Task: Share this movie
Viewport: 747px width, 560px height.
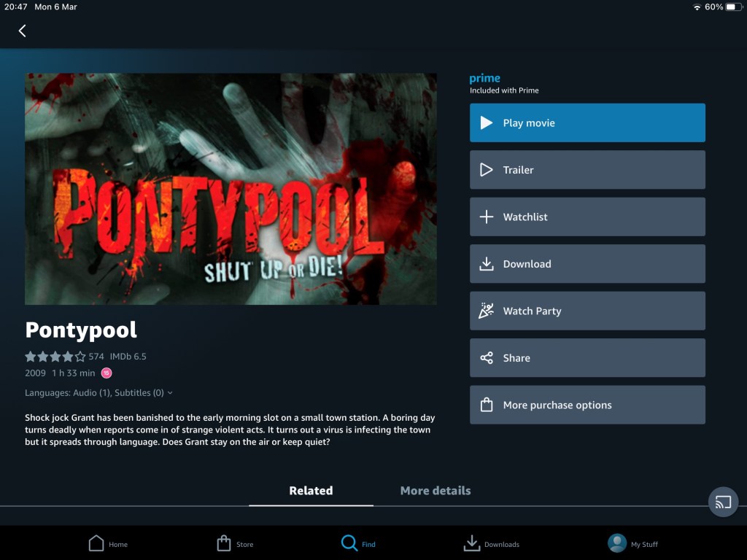Action: [x=587, y=358]
